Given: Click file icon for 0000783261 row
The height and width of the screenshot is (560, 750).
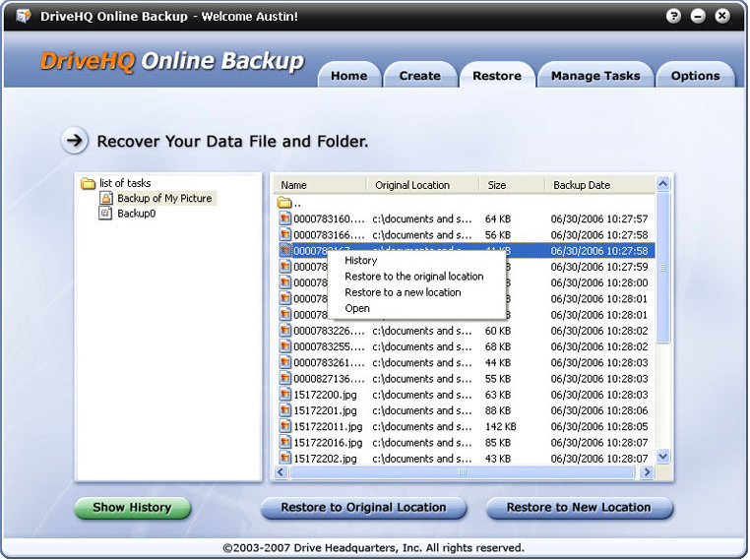Looking at the screenshot, I should point(285,362).
